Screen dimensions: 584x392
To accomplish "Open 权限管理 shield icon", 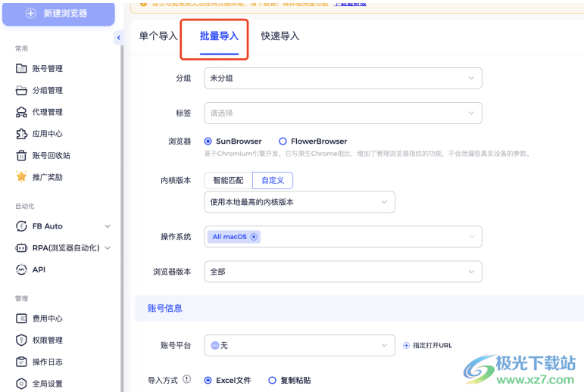I will pyautogui.click(x=21, y=340).
